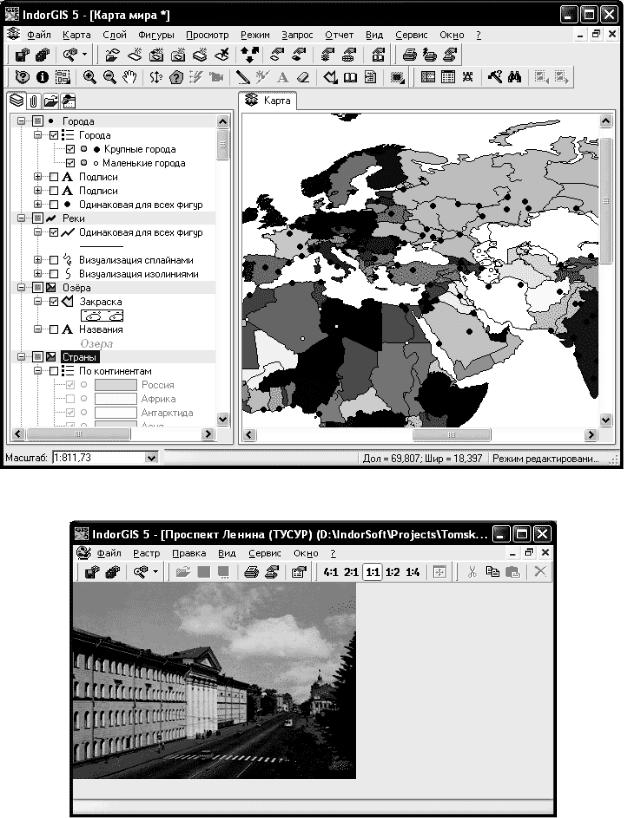
Task: Click the printer icon in map window
Action: click(x=410, y=55)
